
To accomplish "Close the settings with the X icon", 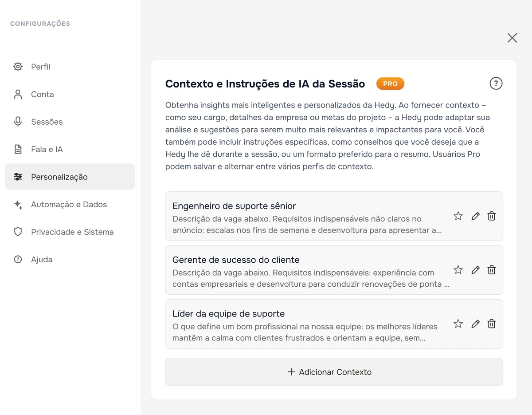I will pyautogui.click(x=512, y=38).
